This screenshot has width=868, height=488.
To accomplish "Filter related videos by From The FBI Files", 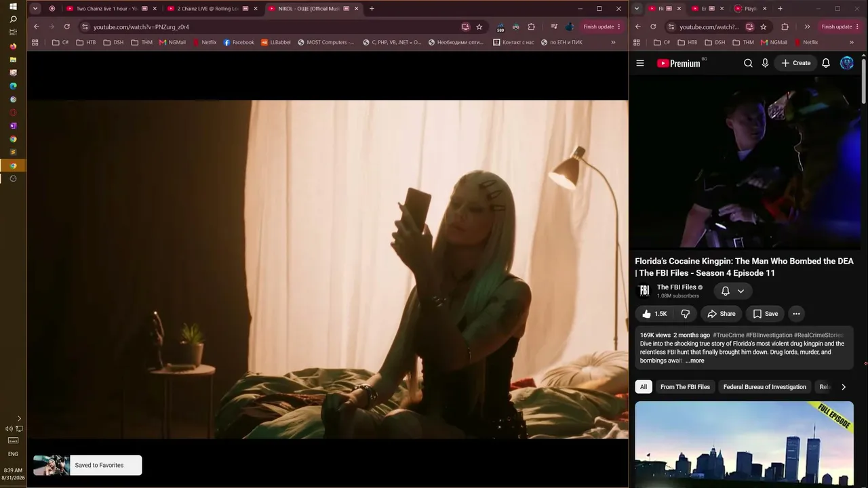I will 685,387.
